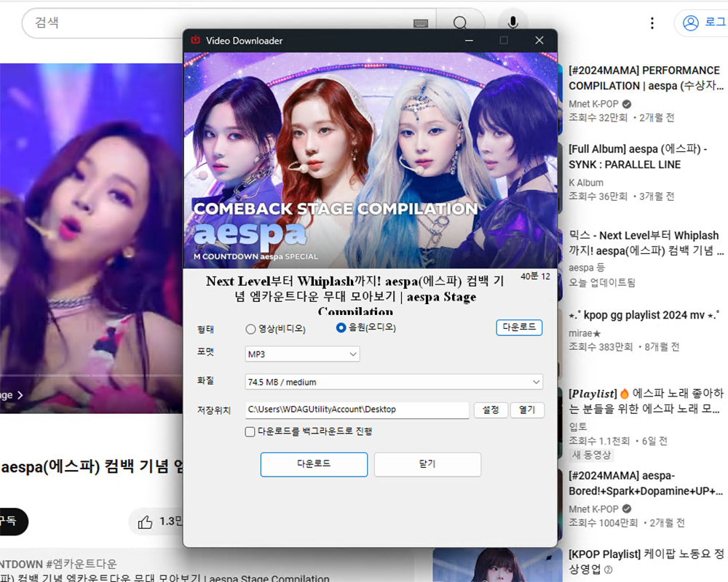The image size is (728, 582).
Task: Click the large 다운로드 button at bottom
Action: tap(314, 464)
